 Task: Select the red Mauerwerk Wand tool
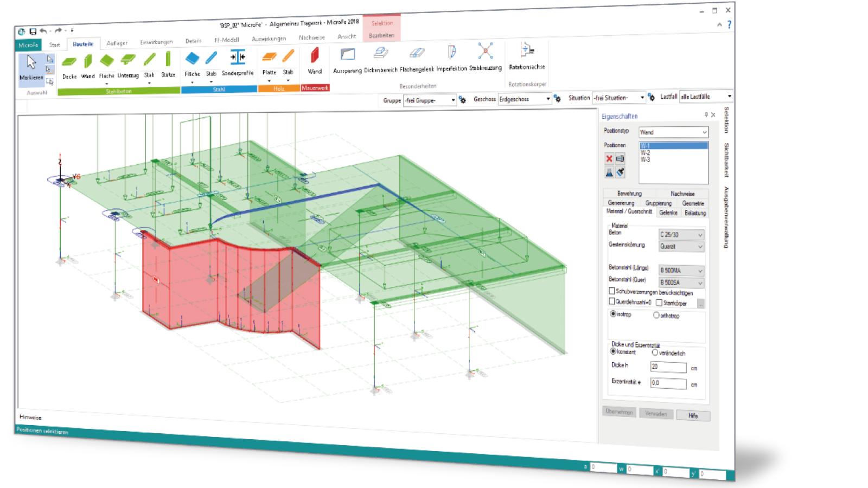coord(315,61)
